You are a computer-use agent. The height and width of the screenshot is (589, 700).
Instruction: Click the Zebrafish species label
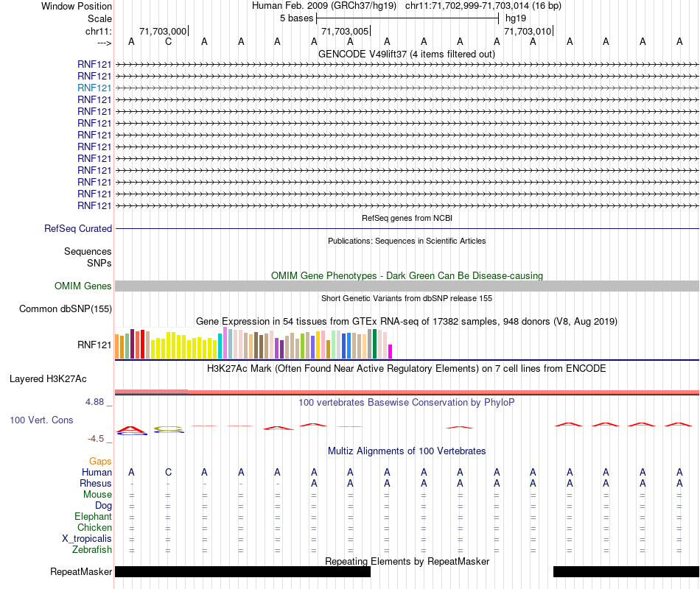(x=92, y=549)
